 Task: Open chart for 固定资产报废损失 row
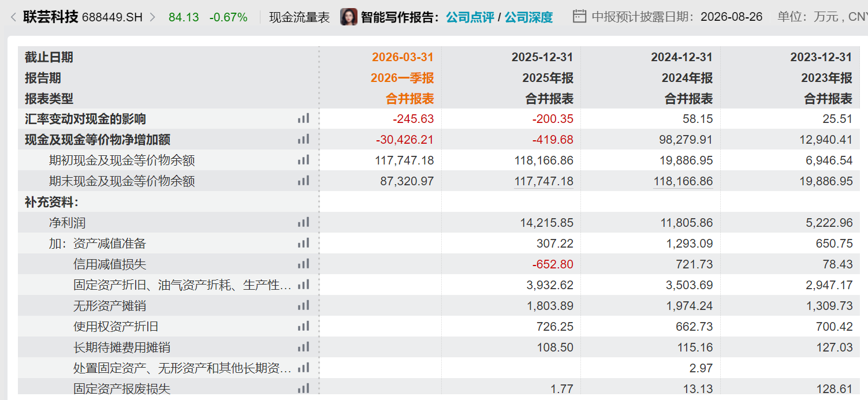303,388
